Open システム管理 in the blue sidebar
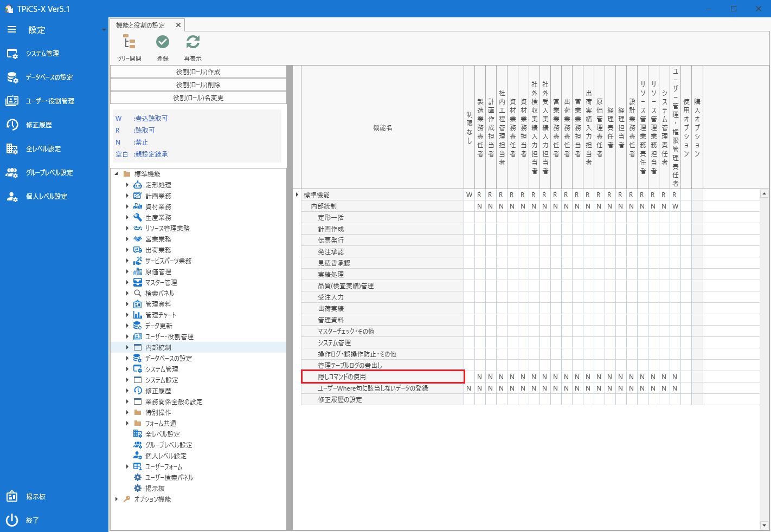This screenshot has width=771, height=532. click(x=42, y=54)
